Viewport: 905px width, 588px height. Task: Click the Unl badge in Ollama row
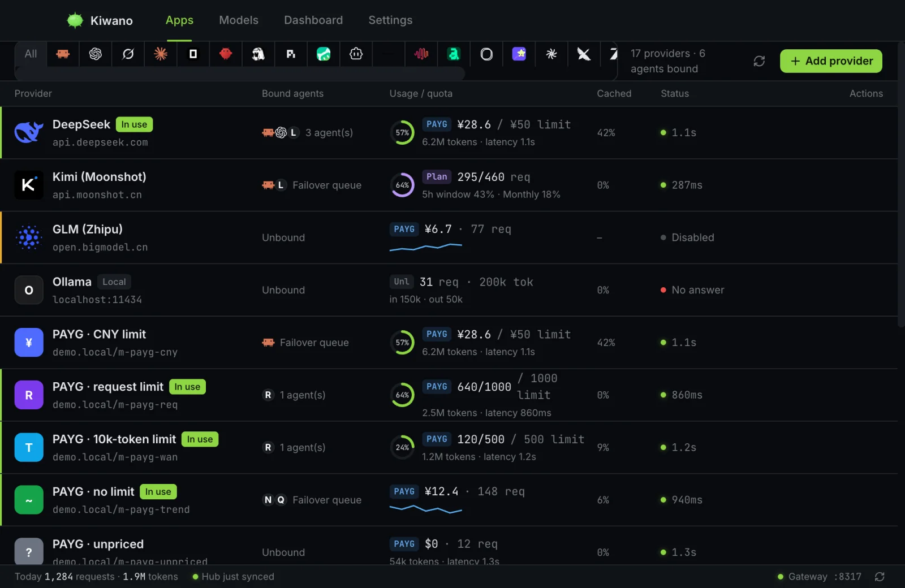click(x=402, y=282)
